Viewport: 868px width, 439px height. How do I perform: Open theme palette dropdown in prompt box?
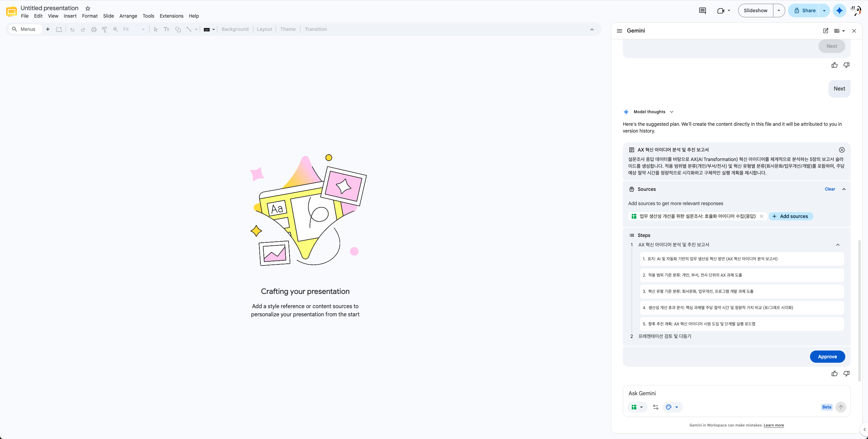click(x=672, y=407)
